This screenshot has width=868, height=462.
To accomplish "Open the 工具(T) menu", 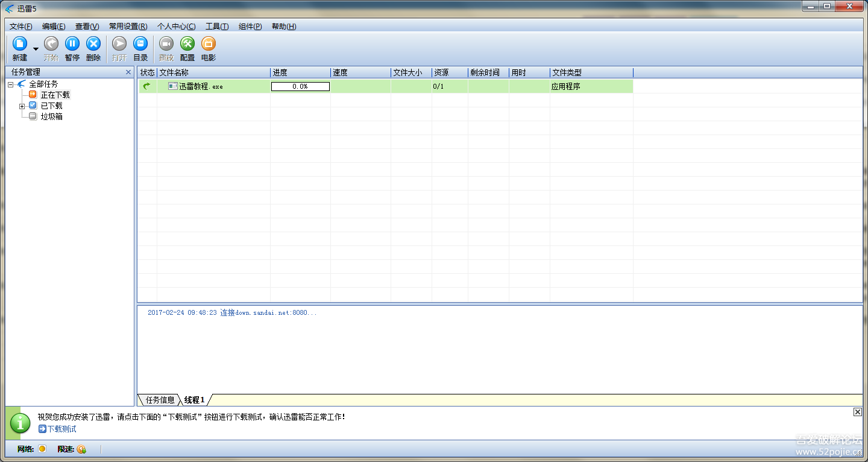I will [x=217, y=27].
